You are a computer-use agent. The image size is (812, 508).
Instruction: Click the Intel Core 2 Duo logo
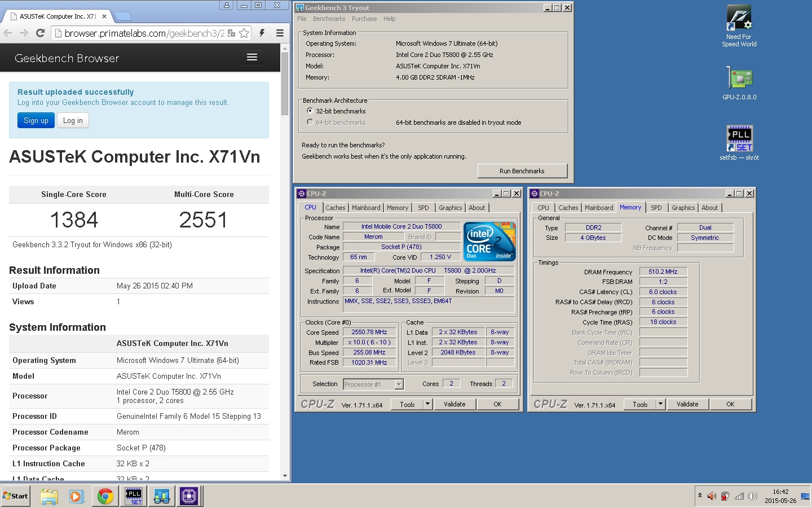pos(489,241)
